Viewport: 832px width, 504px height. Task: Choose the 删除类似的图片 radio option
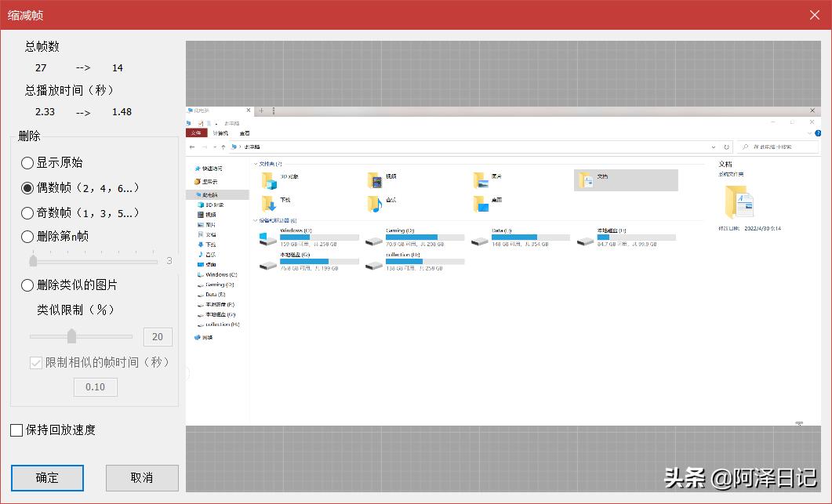pos(27,285)
